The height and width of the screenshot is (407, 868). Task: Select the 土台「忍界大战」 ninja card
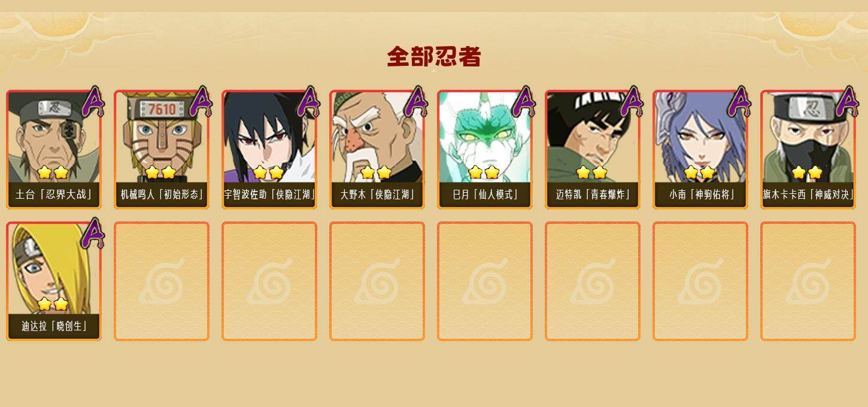click(x=54, y=150)
